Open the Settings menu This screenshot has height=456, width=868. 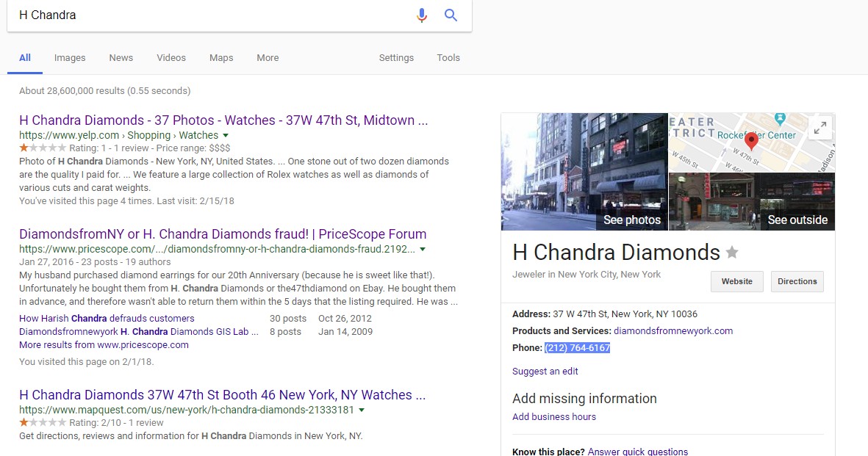(x=396, y=57)
